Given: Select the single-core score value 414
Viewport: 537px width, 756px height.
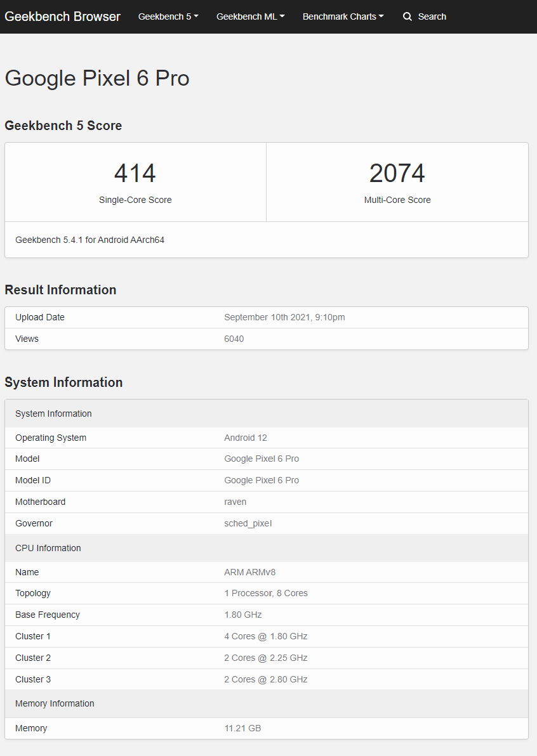Looking at the screenshot, I should tap(135, 173).
